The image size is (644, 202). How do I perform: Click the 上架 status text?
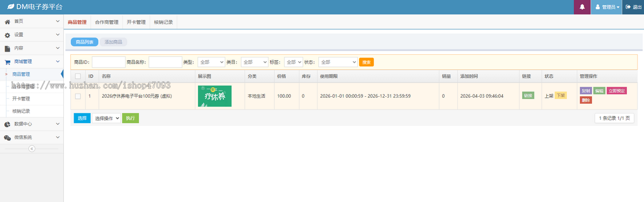tap(548, 96)
